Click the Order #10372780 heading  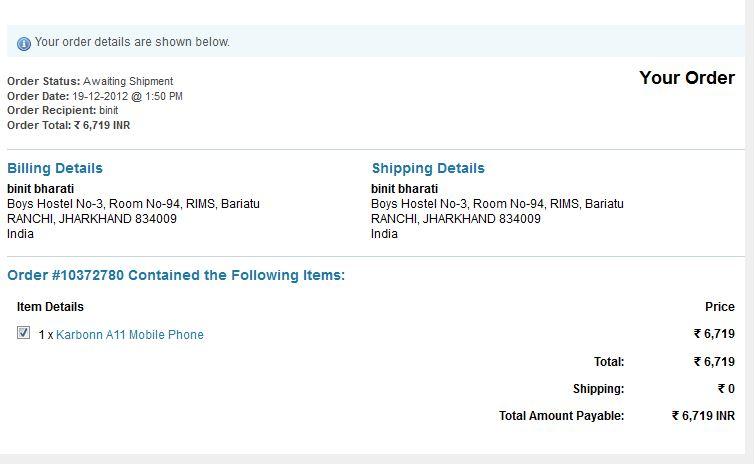[x=176, y=275]
